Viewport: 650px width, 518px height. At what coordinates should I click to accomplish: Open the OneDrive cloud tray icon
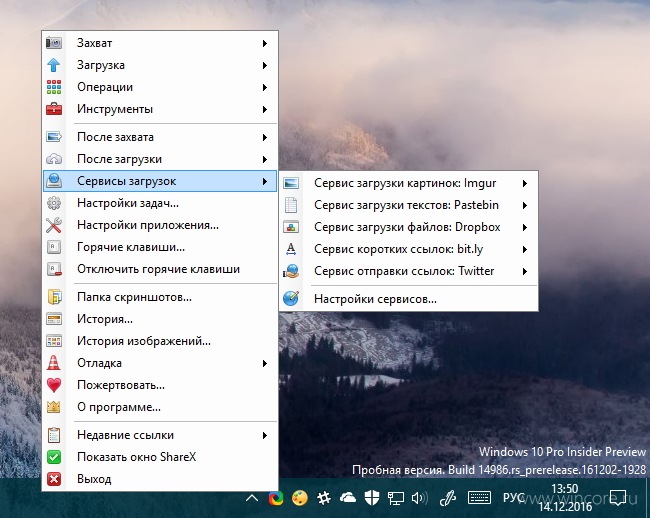point(348,497)
